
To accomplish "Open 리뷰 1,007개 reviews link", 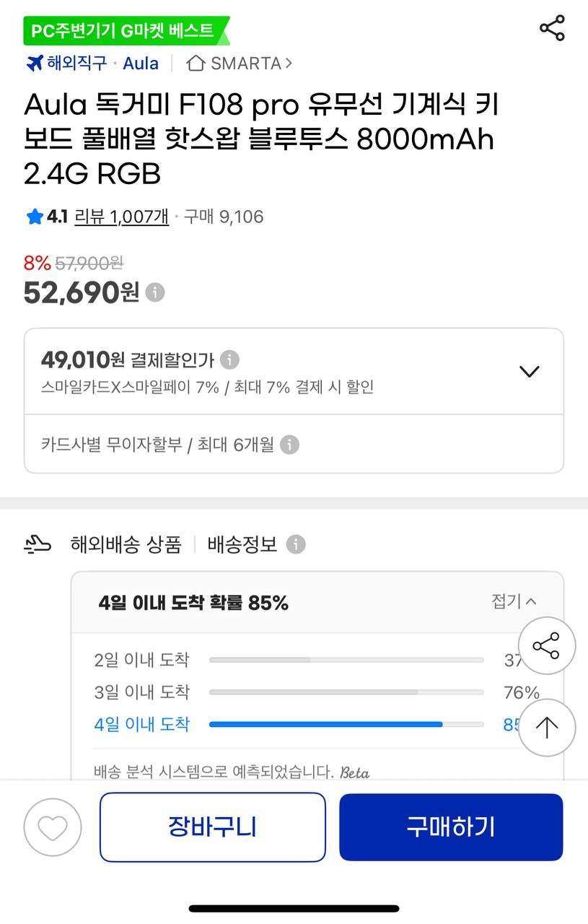I will (x=121, y=217).
